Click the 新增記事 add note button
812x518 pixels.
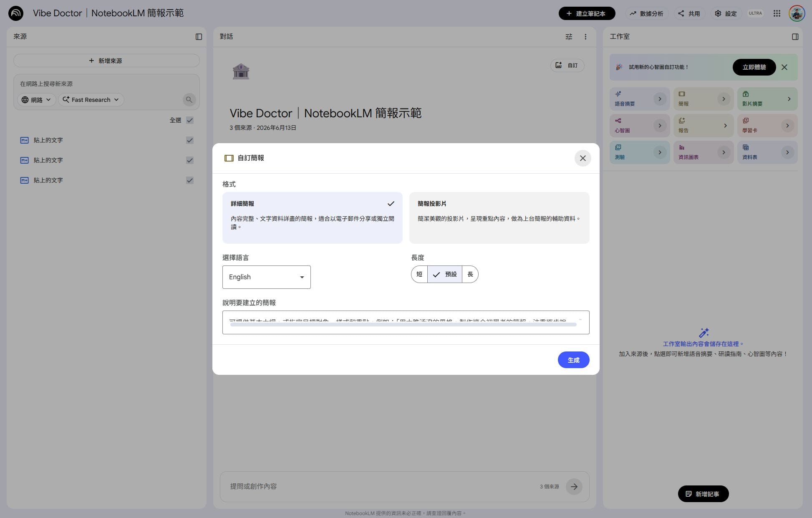[x=703, y=494]
